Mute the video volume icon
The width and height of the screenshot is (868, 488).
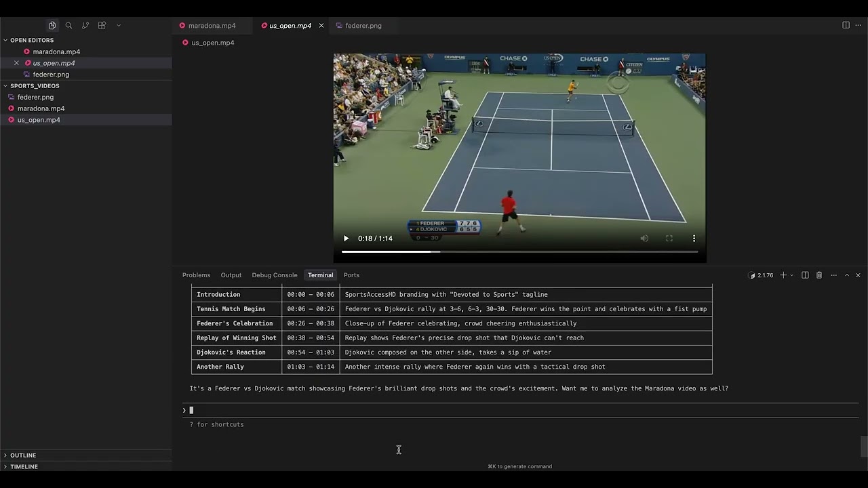point(644,239)
